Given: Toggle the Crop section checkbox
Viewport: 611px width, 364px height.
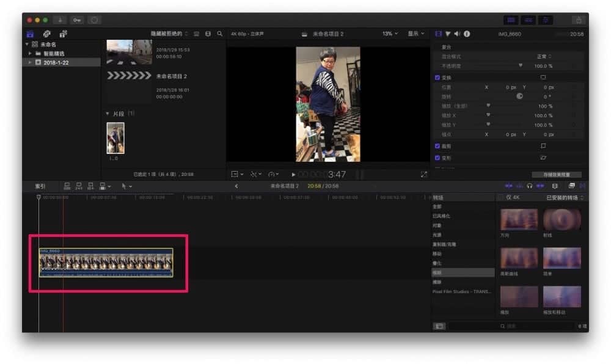Looking at the screenshot, I should point(437,146).
